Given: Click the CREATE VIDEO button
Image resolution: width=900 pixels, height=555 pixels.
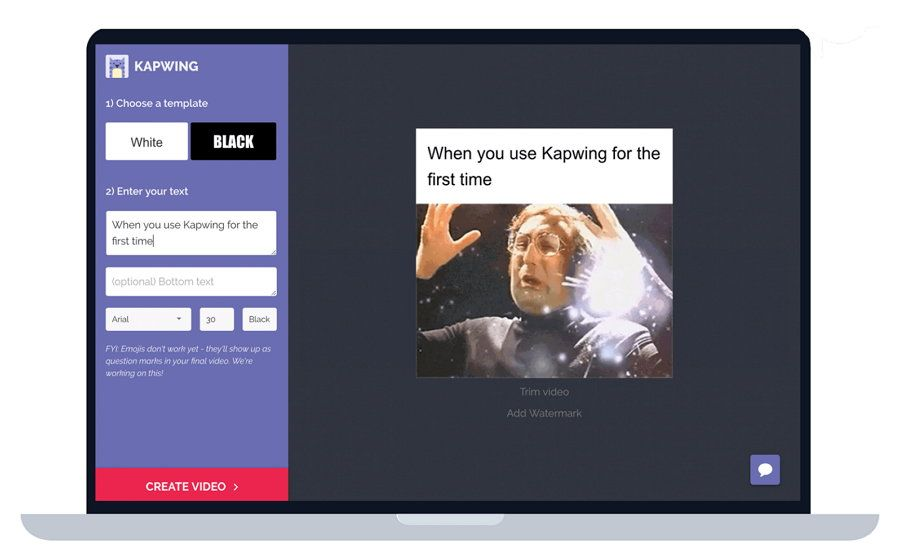Looking at the screenshot, I should pos(192,485).
